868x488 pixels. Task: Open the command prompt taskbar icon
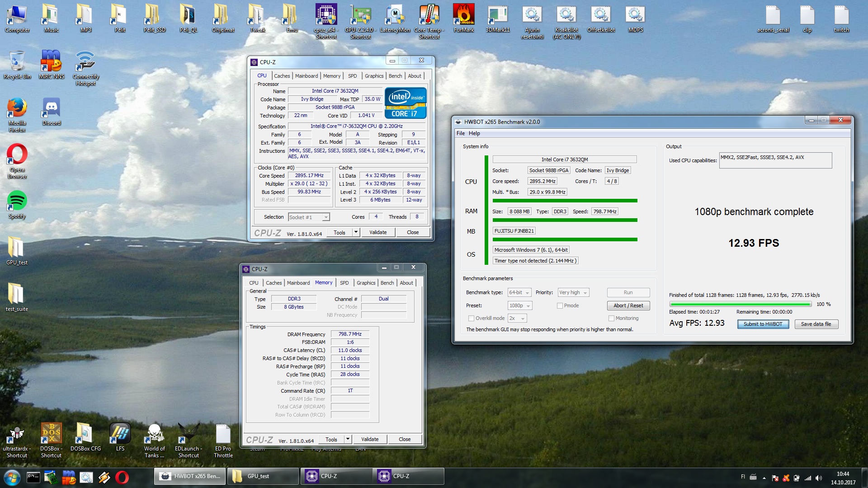(33, 477)
